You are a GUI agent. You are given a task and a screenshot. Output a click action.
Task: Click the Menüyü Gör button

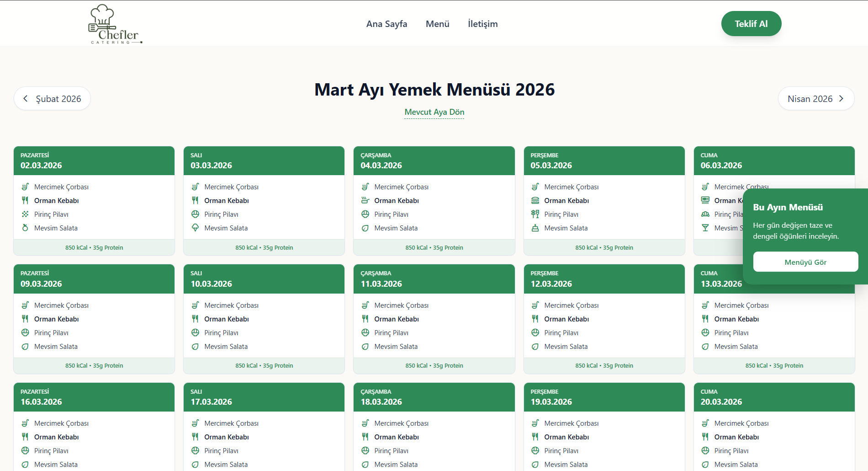coord(805,262)
